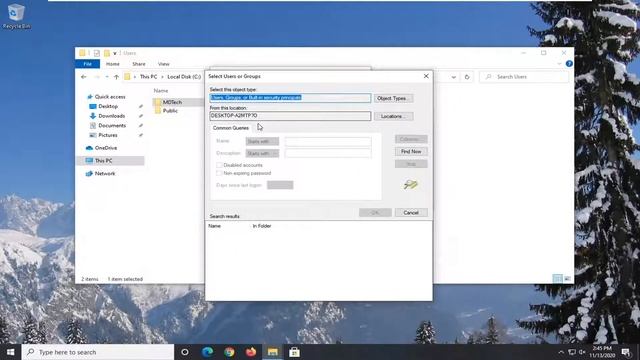The height and width of the screenshot is (360, 640).
Task: Click the Search Users box
Action: pyautogui.click(x=524, y=77)
